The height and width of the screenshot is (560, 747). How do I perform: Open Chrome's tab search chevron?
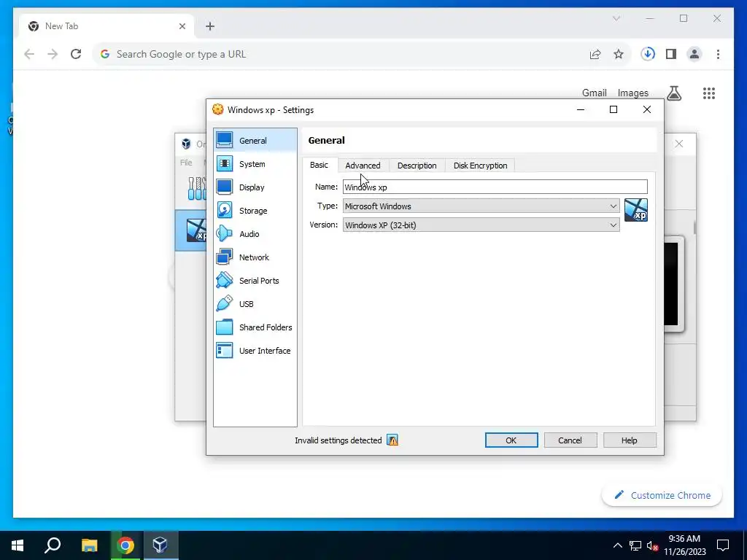pyautogui.click(x=616, y=18)
